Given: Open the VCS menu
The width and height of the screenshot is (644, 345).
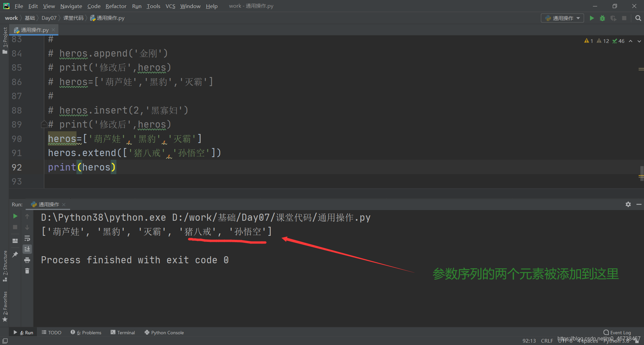Looking at the screenshot, I should coord(170,6).
